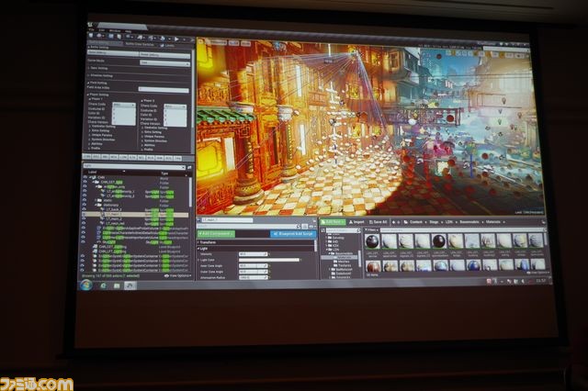Hide the LT_back_2 light
This screenshot has width=588, height=391.
pos(85,210)
